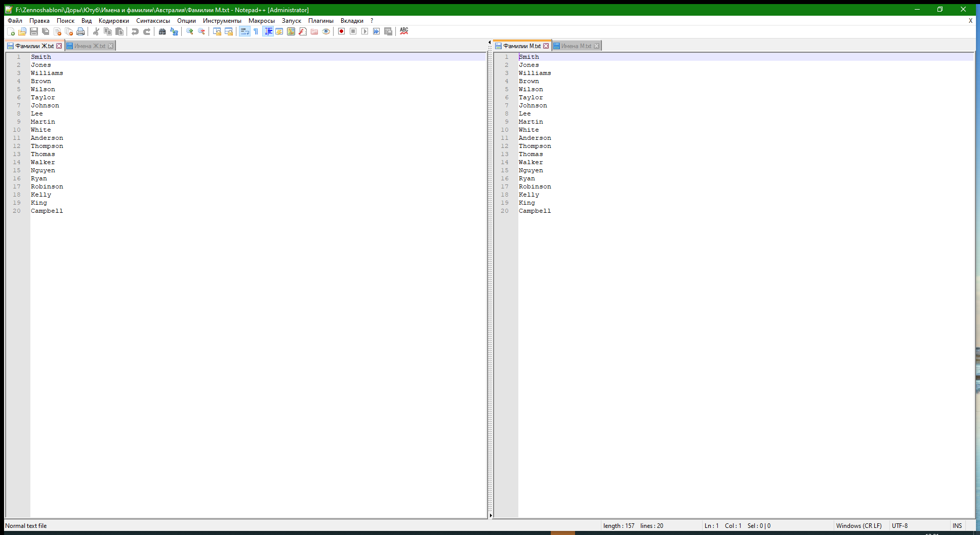Screen dimensions: 980x535
Task: Click the ABC spell check icon
Action: click(404, 31)
